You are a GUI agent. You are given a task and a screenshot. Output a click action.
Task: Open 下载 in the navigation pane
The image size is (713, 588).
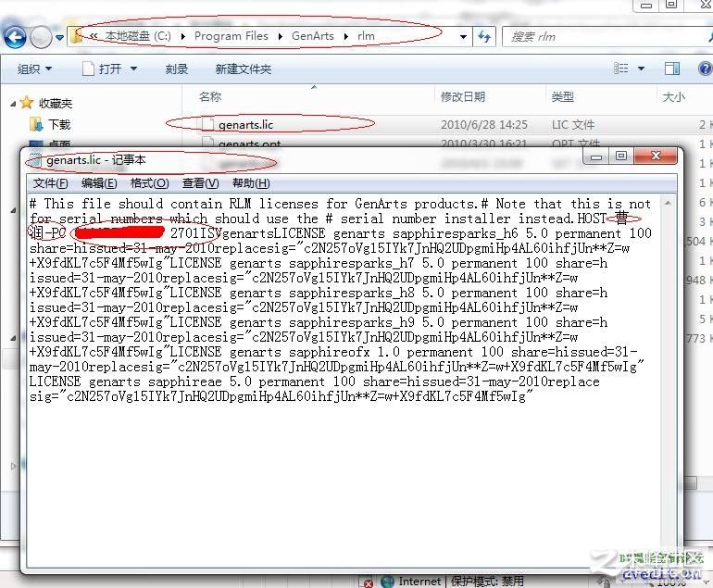(59, 124)
